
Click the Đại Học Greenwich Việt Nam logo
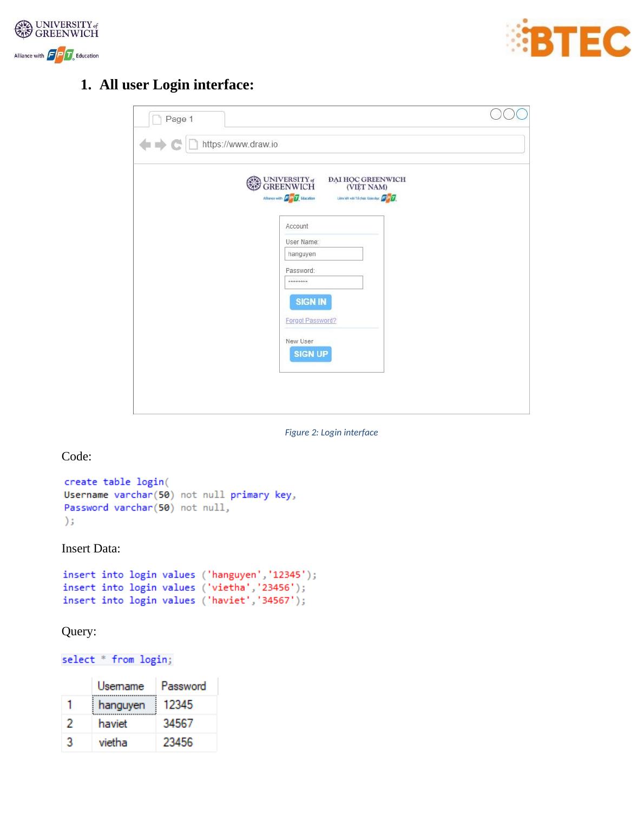click(366, 188)
